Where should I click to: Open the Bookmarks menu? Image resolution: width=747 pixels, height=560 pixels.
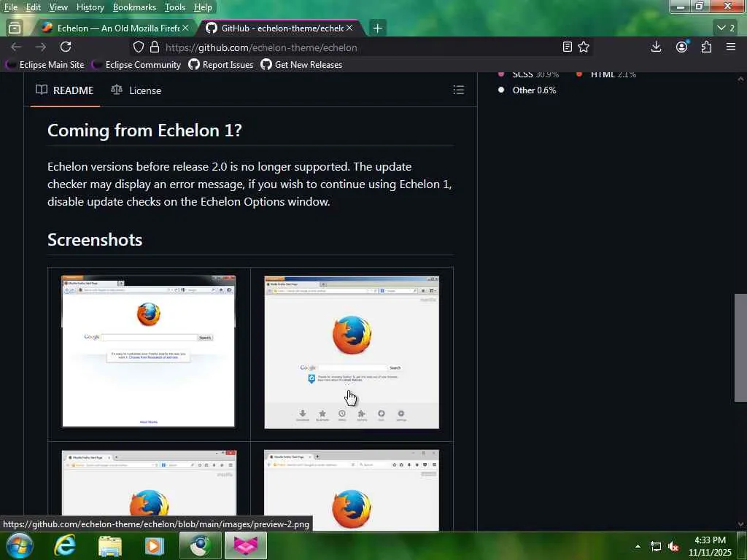(134, 7)
